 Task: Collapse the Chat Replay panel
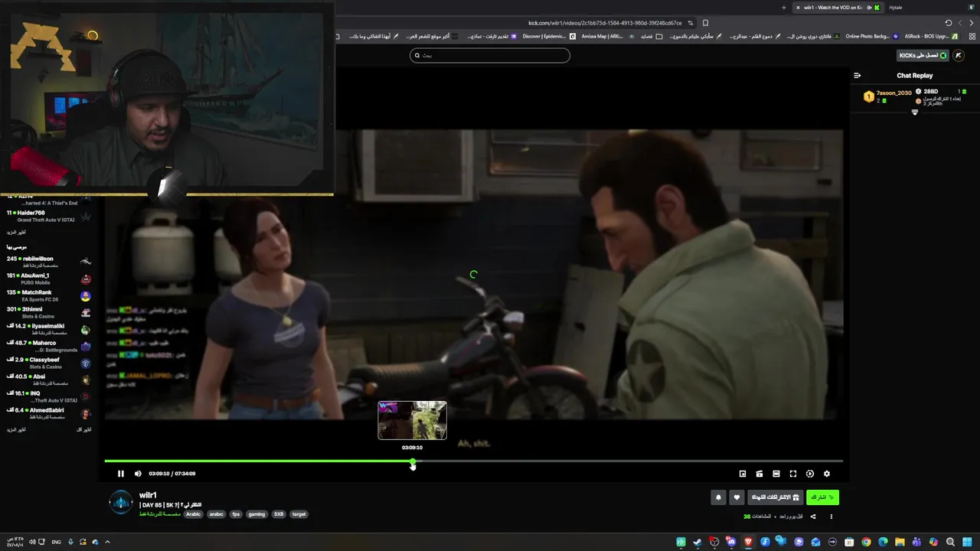coord(857,76)
